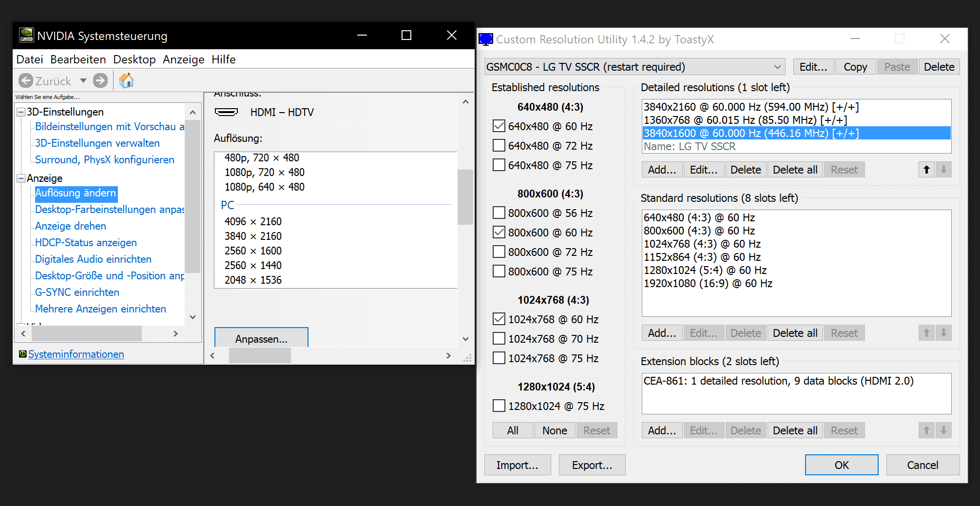The width and height of the screenshot is (980, 506).
Task: Click Edit... under Detailed resolutions
Action: [x=704, y=170]
